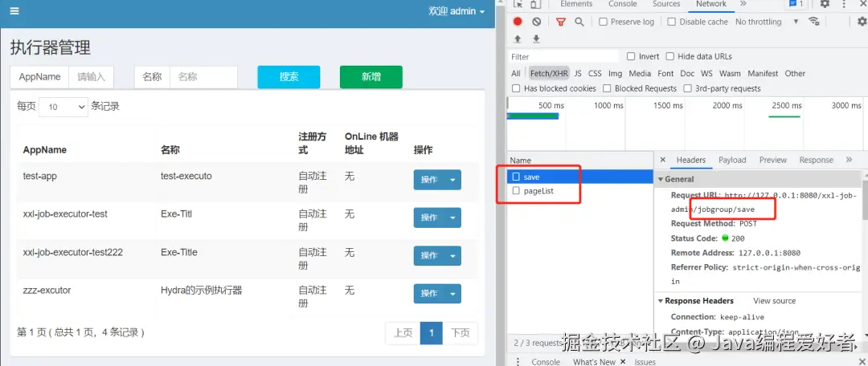Open the DevTools settings gear icon
Viewport: 868px width, 366px height.
(825, 4)
